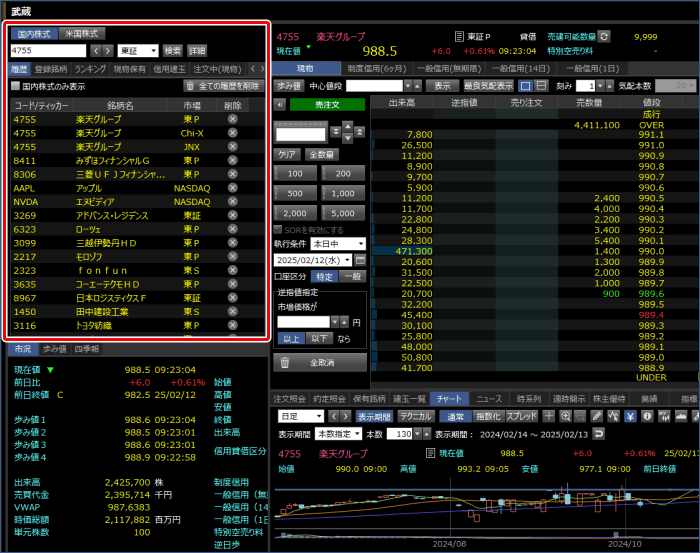Switch chart mode to 指数化

(488, 416)
